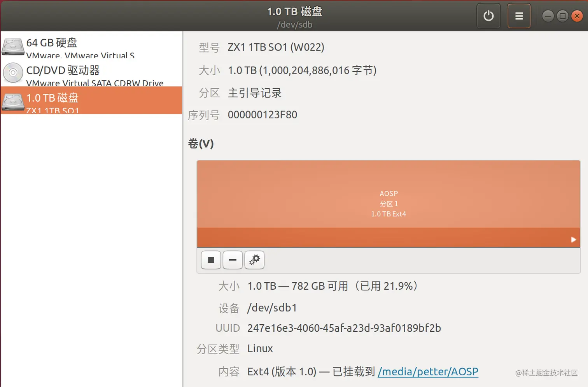Screen dimensions: 588x387
Task: Unmount the AOSP filesystem with stop button
Action: (210, 260)
